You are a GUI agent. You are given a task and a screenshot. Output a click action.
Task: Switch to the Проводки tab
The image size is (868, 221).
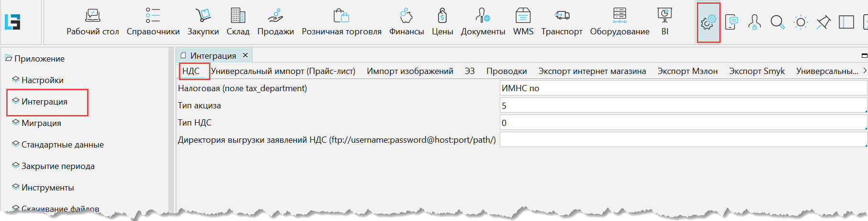tap(506, 71)
